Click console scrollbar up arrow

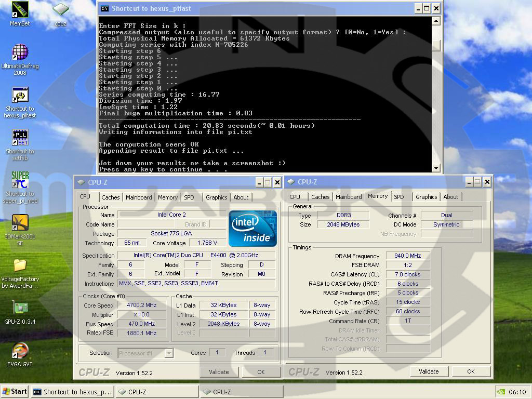click(x=436, y=21)
